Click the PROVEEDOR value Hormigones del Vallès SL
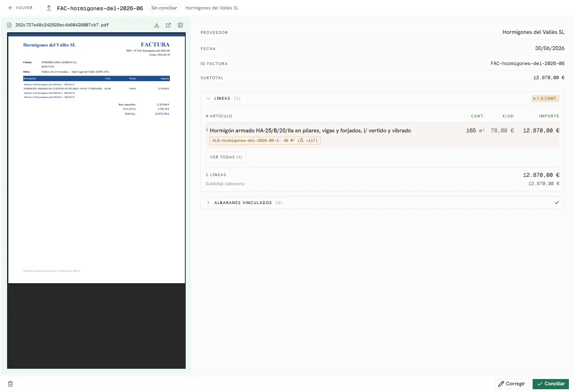This screenshot has height=392, width=574. [x=533, y=32]
